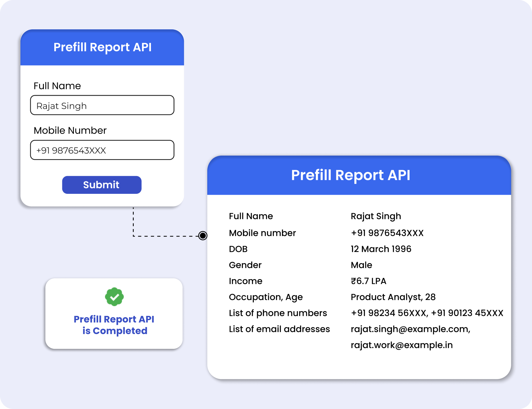Click the green verified checkmark badge
Image resolution: width=532 pixels, height=409 pixels.
pyautogui.click(x=114, y=297)
